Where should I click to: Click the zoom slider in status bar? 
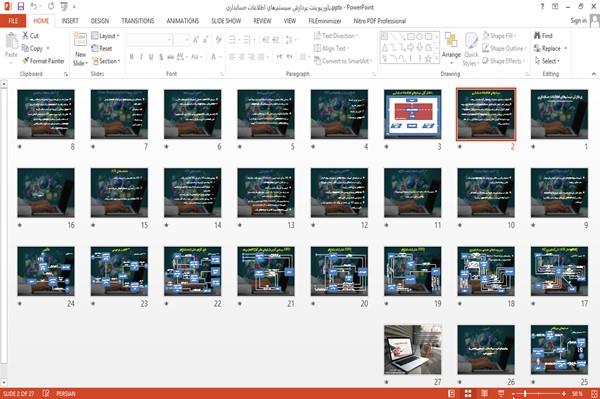[539, 394]
